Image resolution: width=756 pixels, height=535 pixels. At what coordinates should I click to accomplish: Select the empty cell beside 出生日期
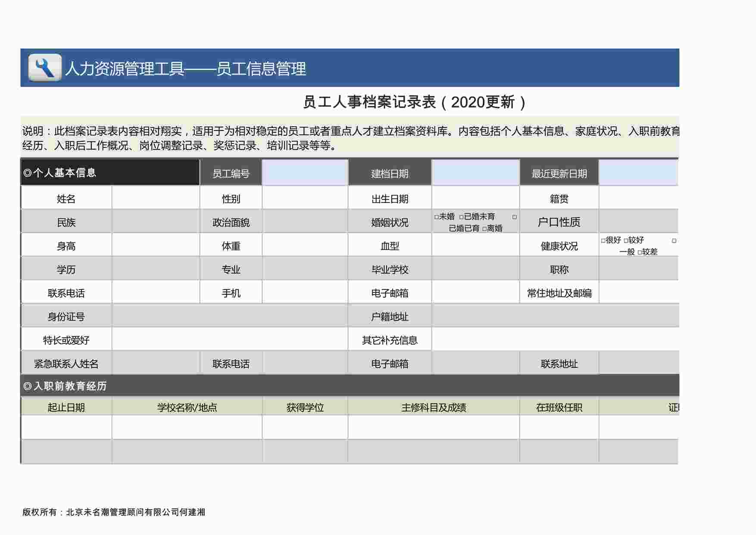coord(475,198)
